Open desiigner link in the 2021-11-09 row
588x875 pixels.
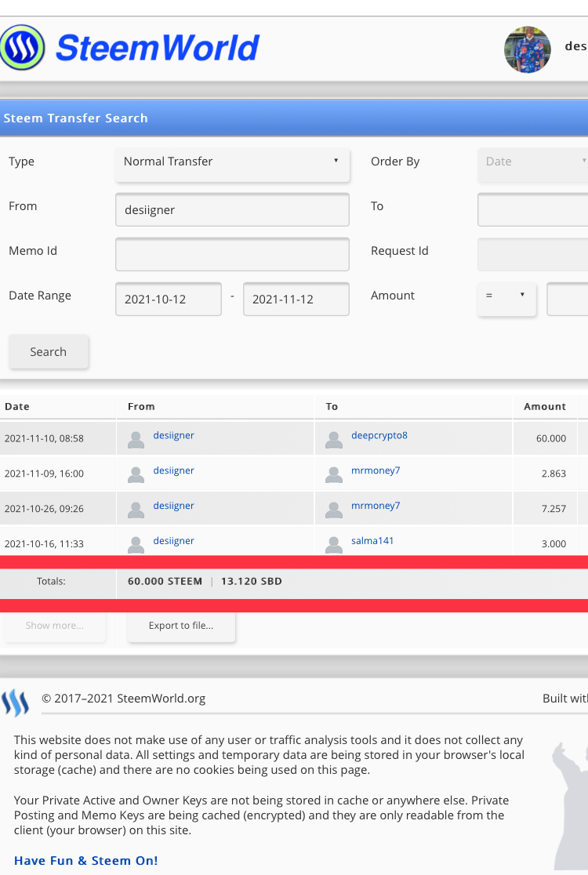(173, 470)
